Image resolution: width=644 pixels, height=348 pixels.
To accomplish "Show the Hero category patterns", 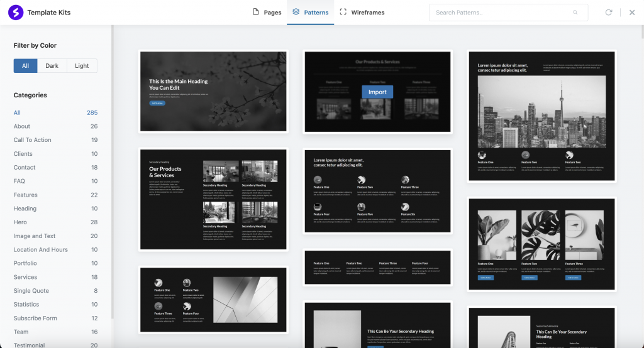I will tap(55, 222).
